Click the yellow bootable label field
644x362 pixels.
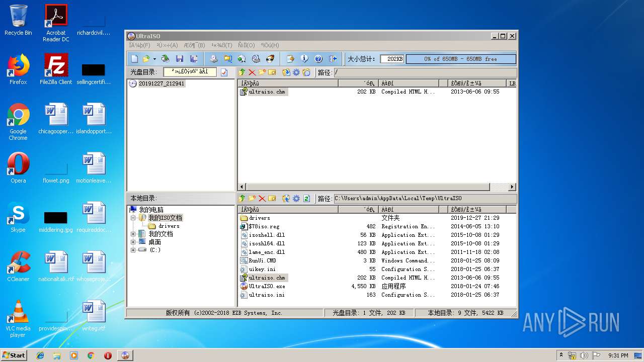coord(190,72)
